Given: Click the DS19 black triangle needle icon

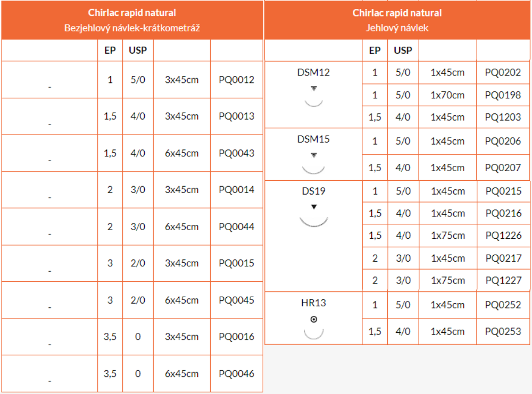Looking at the screenshot, I should tap(314, 207).
